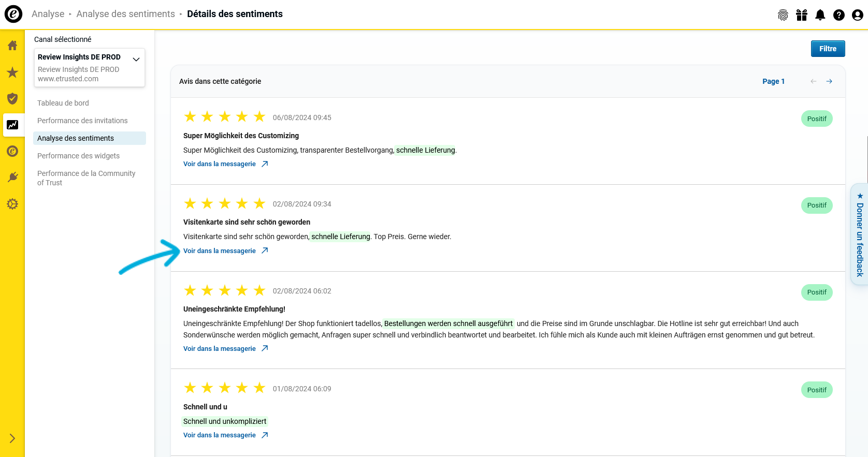Open the settings gear sidebar icon
The height and width of the screenshot is (457, 868).
(12, 204)
